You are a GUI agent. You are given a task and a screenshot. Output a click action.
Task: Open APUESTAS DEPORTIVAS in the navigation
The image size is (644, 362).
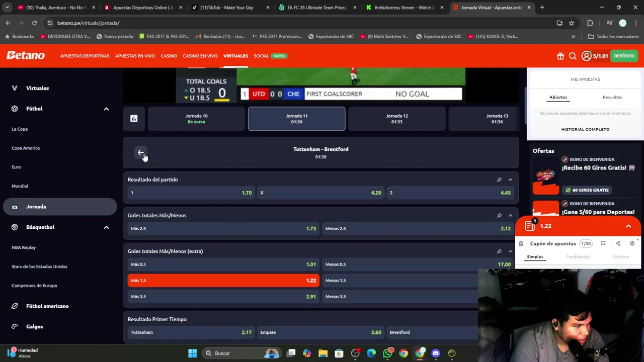pos(85,56)
